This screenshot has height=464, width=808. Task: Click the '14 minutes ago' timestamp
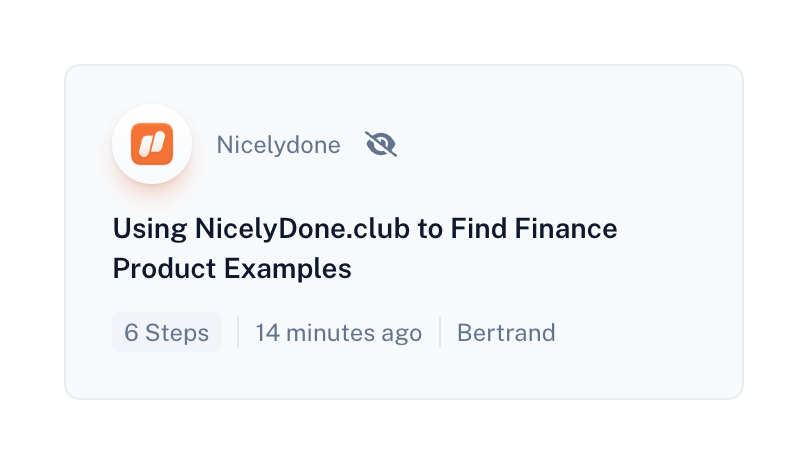coord(338,333)
